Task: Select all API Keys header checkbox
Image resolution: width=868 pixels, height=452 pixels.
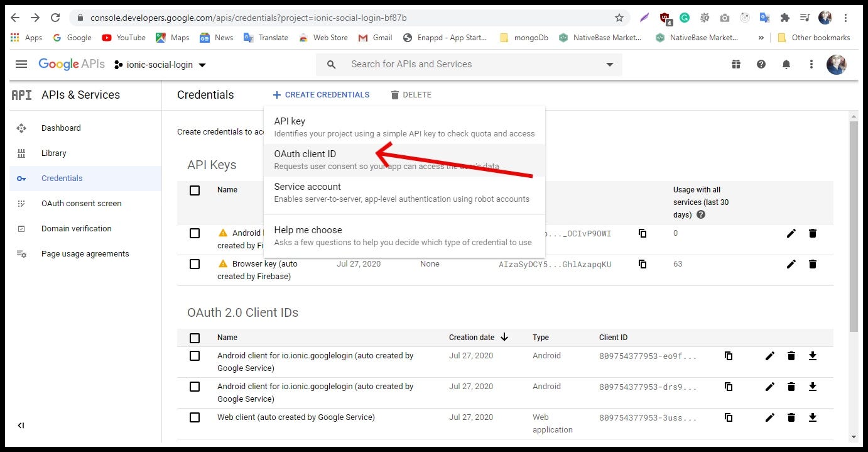Action: [195, 190]
